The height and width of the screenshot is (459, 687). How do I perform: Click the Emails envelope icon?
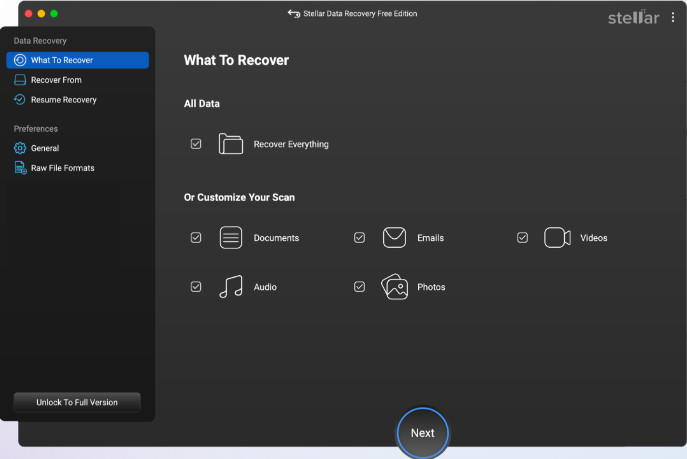pyautogui.click(x=394, y=237)
